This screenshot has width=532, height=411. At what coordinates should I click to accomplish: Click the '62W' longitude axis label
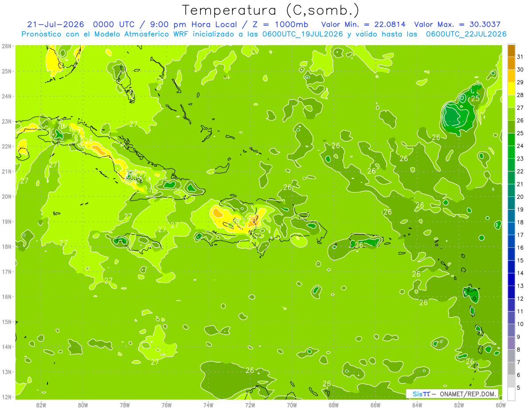(459, 405)
